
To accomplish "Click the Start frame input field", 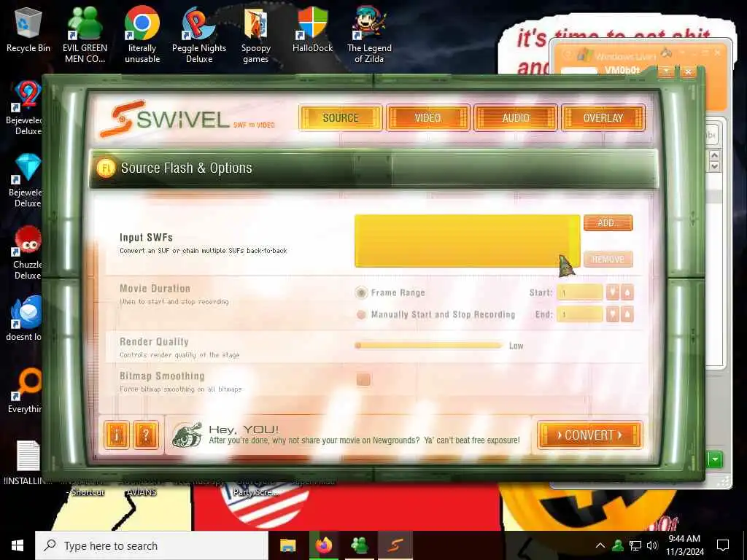I will tap(580, 292).
